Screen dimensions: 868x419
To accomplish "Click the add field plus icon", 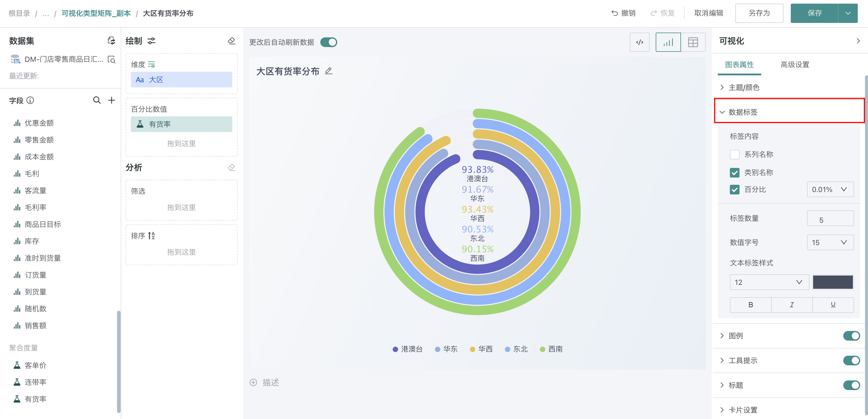I will [x=112, y=100].
